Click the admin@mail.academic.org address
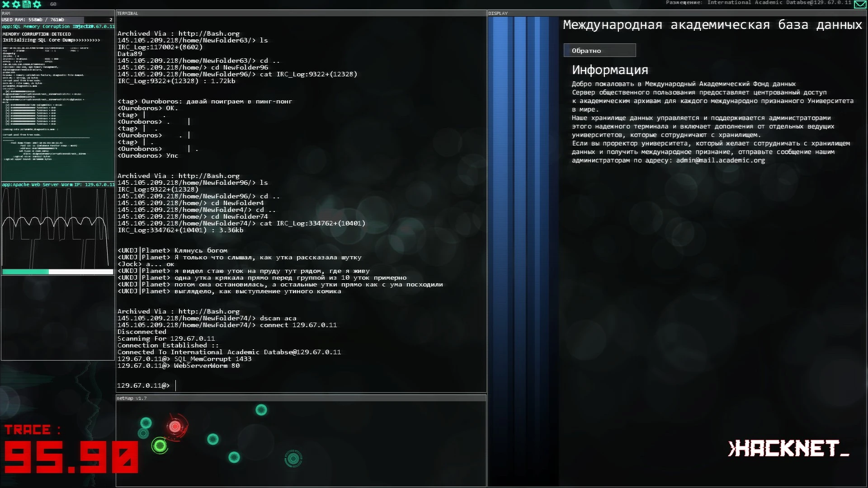 pos(720,160)
